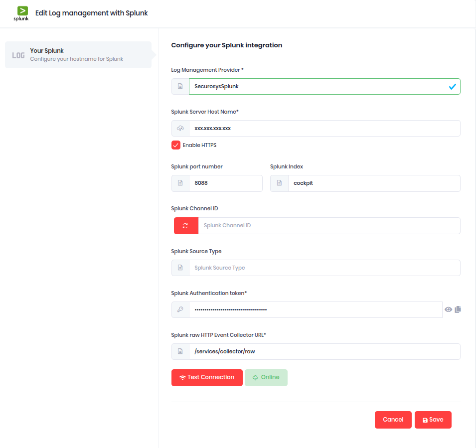Click document icon beside Splunk Source Type
This screenshot has width=476, height=448.
(x=180, y=268)
